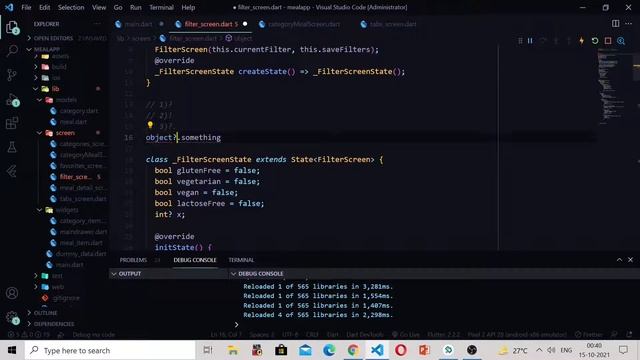The height and width of the screenshot is (360, 640).
Task: Pause debugging from the debug toolbar
Action: coord(530,41)
